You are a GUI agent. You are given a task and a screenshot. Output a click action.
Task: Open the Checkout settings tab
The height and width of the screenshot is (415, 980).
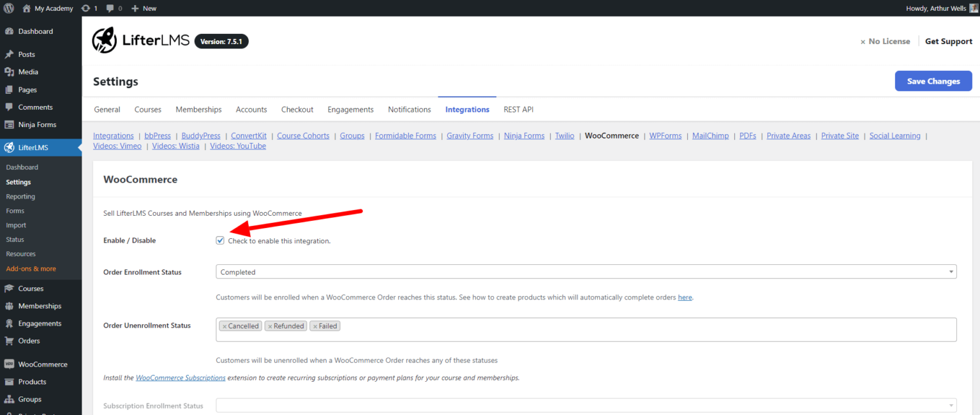297,109
